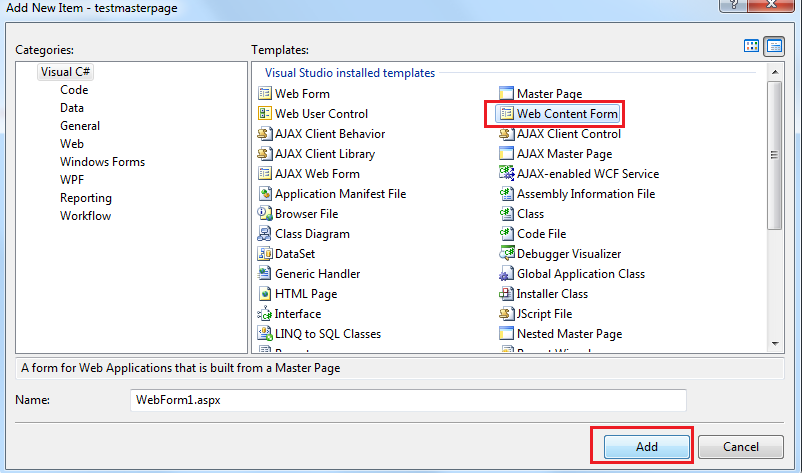Select the Web category
Image resolution: width=805 pixels, height=473 pixels.
(x=72, y=144)
